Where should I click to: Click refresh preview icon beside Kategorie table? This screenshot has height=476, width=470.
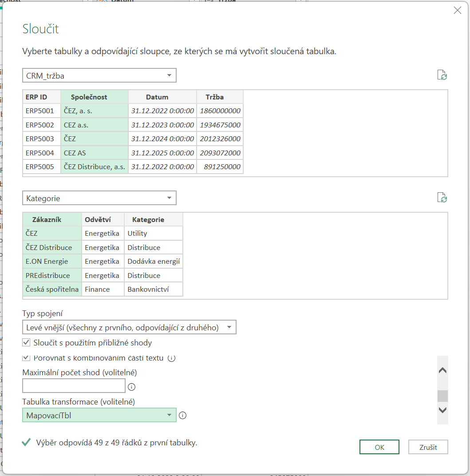click(442, 198)
